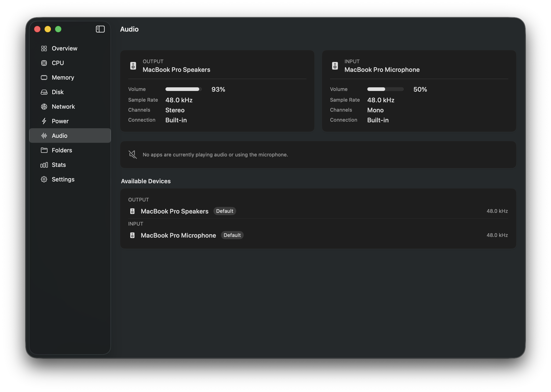Close the window with the red button
Viewport: 551px width, 392px height.
tap(37, 29)
